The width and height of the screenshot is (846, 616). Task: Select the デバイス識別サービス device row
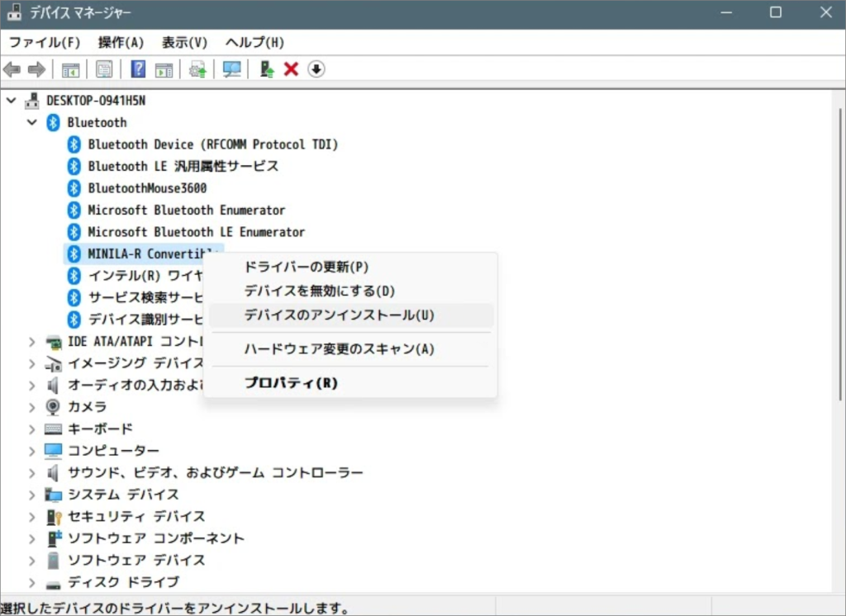(145, 320)
